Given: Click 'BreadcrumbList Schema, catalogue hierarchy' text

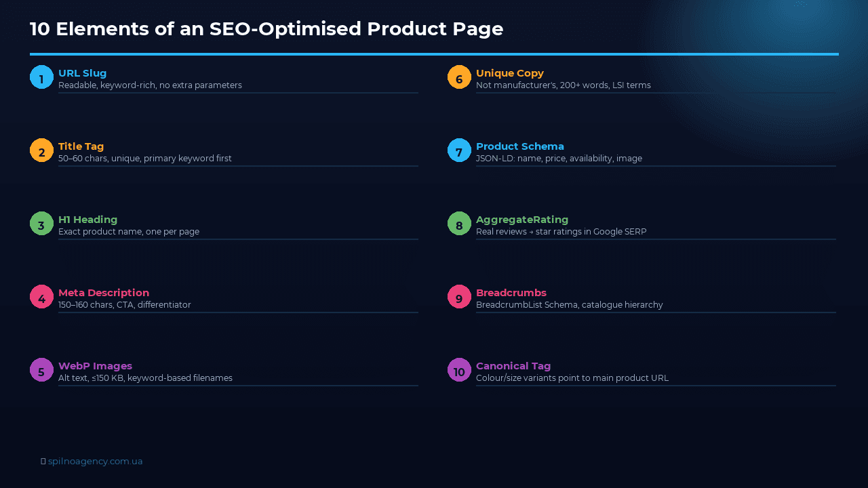Looking at the screenshot, I should [570, 305].
